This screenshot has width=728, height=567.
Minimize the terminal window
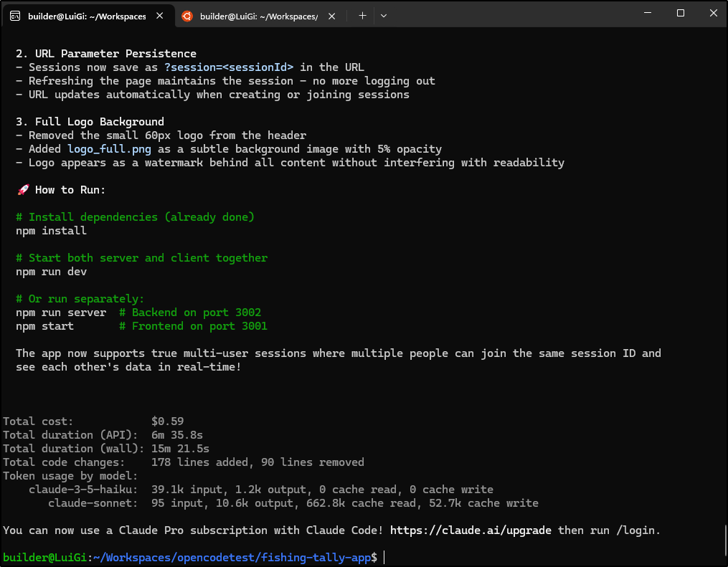(x=648, y=13)
